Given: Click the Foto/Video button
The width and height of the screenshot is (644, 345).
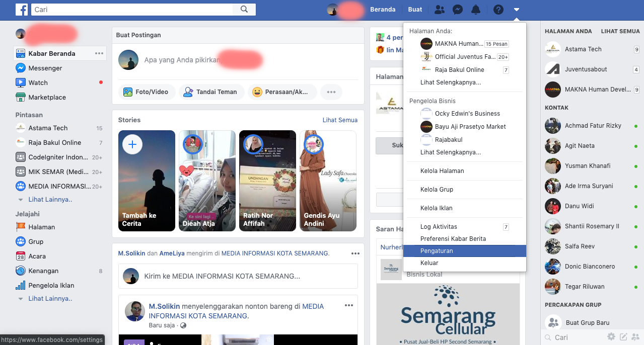Looking at the screenshot, I should (x=147, y=92).
